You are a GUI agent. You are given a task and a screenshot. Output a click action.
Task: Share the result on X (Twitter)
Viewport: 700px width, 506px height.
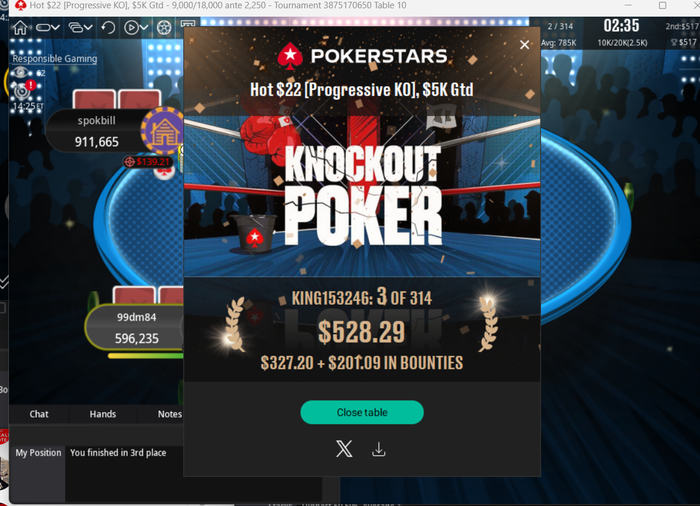[344, 449]
